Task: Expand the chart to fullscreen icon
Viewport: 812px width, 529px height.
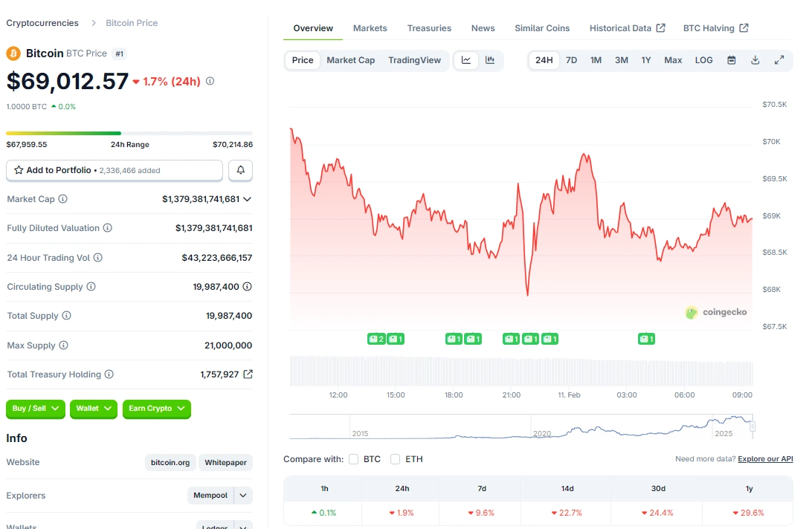Action: click(779, 59)
